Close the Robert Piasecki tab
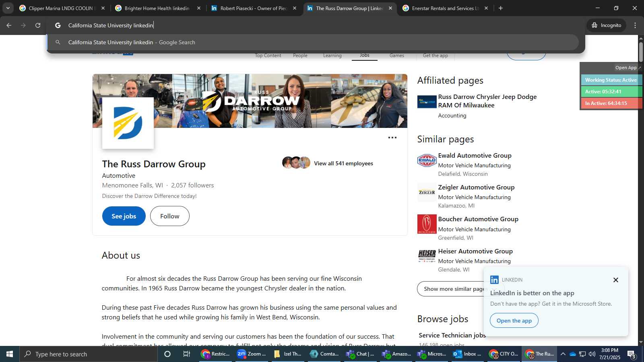 point(295,8)
